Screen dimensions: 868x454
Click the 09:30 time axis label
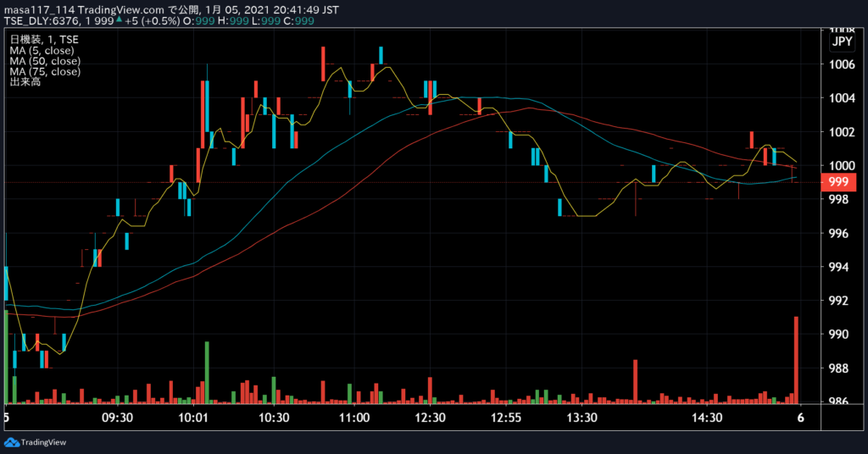[117, 418]
